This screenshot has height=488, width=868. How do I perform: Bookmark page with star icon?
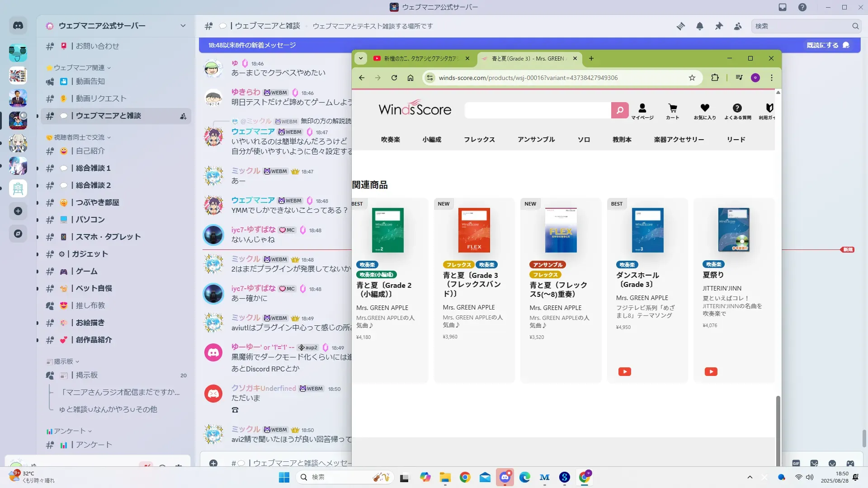point(692,78)
